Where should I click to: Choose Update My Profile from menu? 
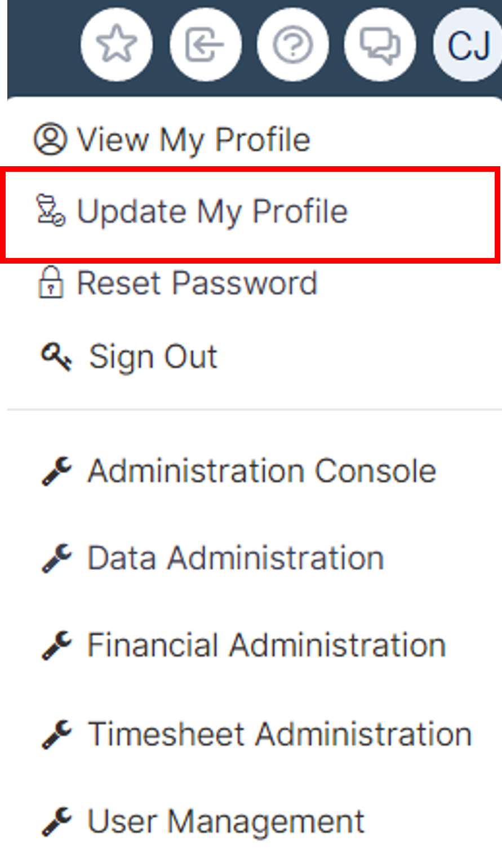pos(251,213)
